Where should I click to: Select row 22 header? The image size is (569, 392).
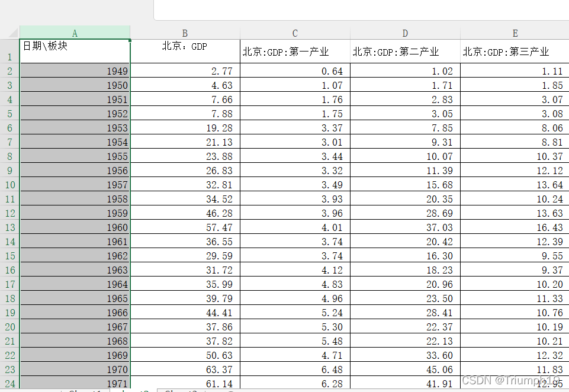click(10, 355)
